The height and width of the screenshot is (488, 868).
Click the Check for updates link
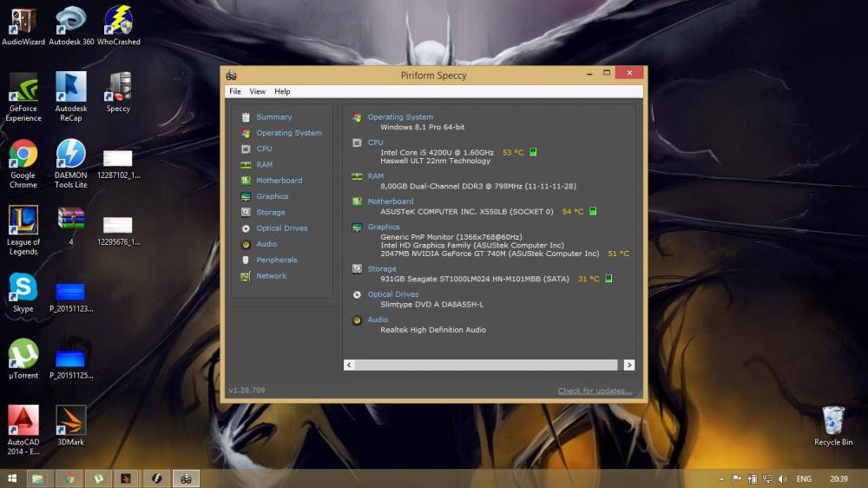[x=595, y=391]
